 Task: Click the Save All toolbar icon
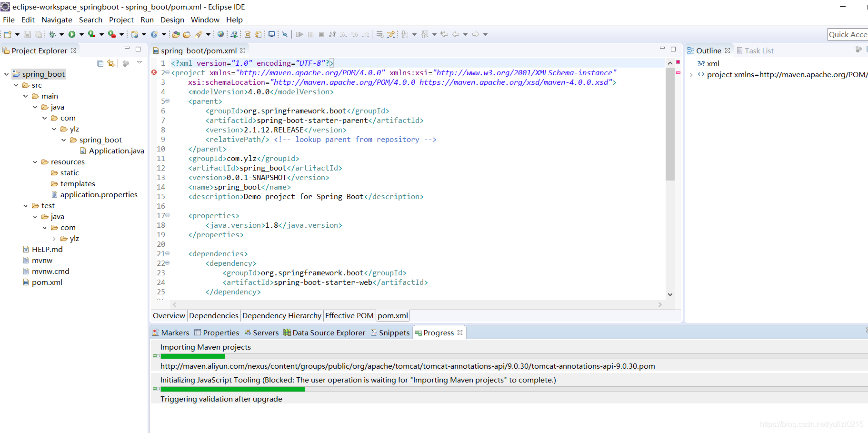[38, 34]
